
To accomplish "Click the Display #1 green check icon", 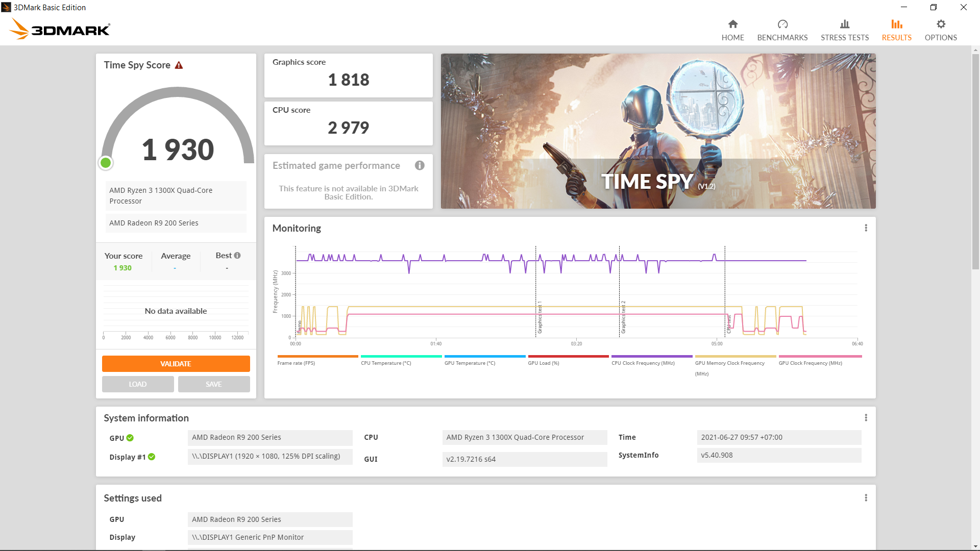I will pyautogui.click(x=152, y=457).
